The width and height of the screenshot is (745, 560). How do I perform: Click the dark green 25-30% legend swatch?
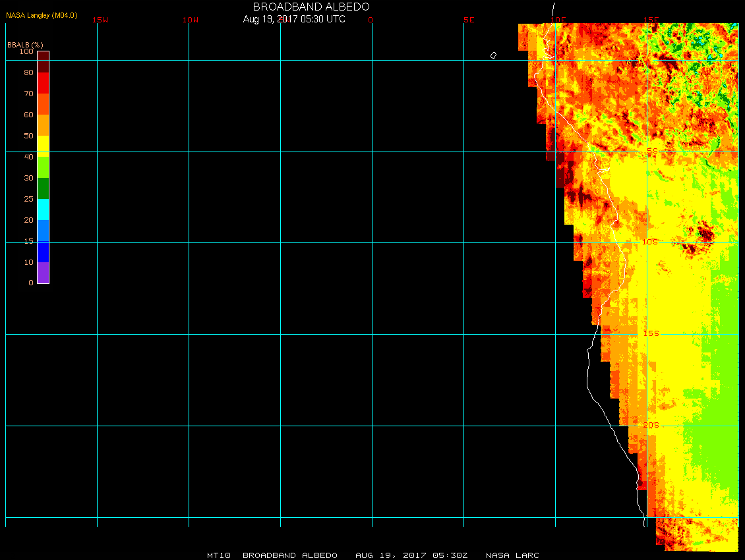tap(43, 188)
